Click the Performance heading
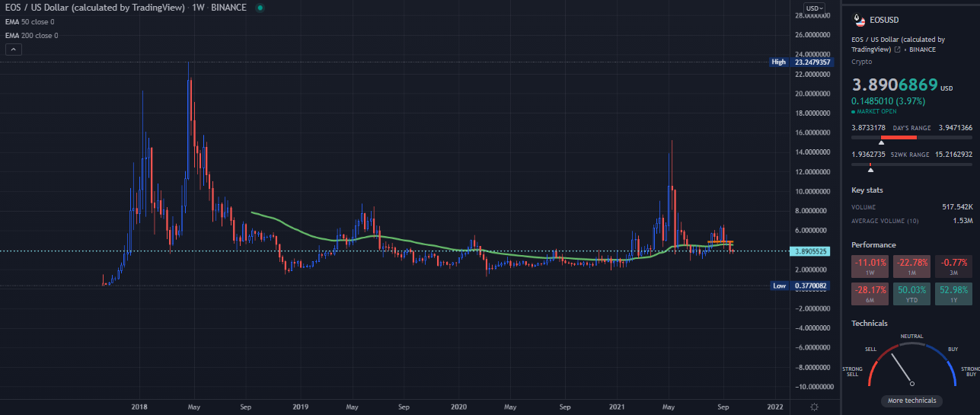The image size is (980, 415). coord(873,245)
